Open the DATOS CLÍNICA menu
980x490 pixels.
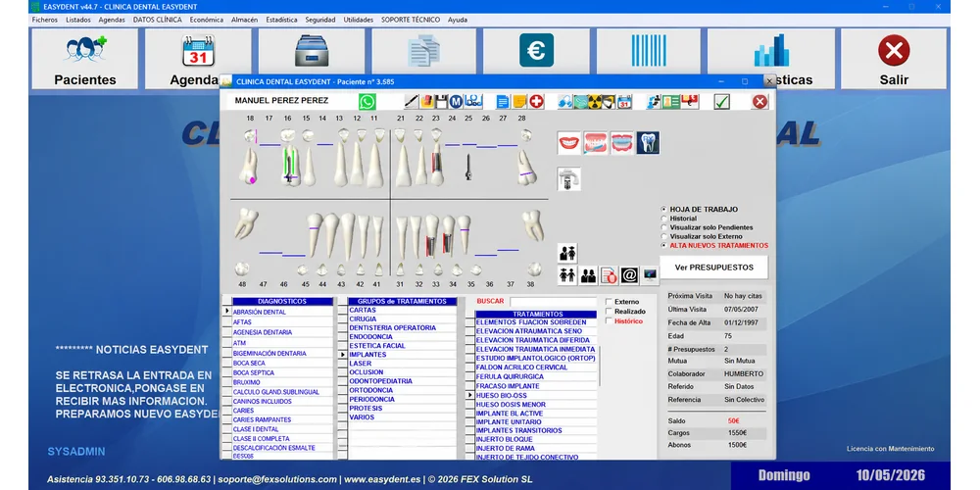(x=158, y=20)
